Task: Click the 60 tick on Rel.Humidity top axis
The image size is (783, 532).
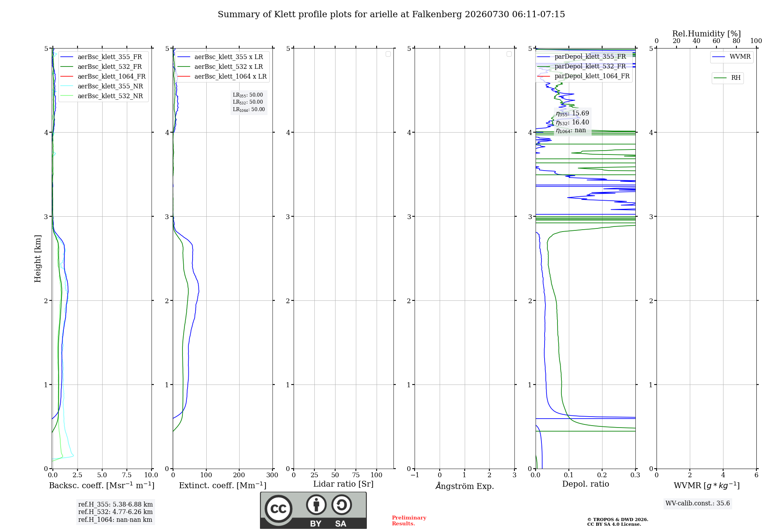Action: [716, 41]
